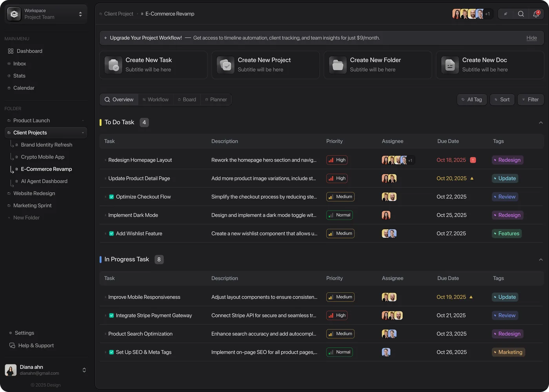Screen dimensions: 549x392
Task: Click the Create New Doc card icon
Action: (x=450, y=65)
